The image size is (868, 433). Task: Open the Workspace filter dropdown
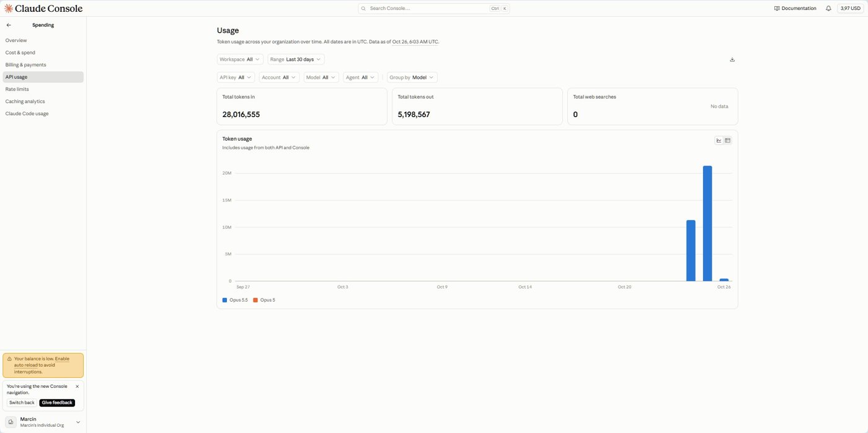click(240, 59)
